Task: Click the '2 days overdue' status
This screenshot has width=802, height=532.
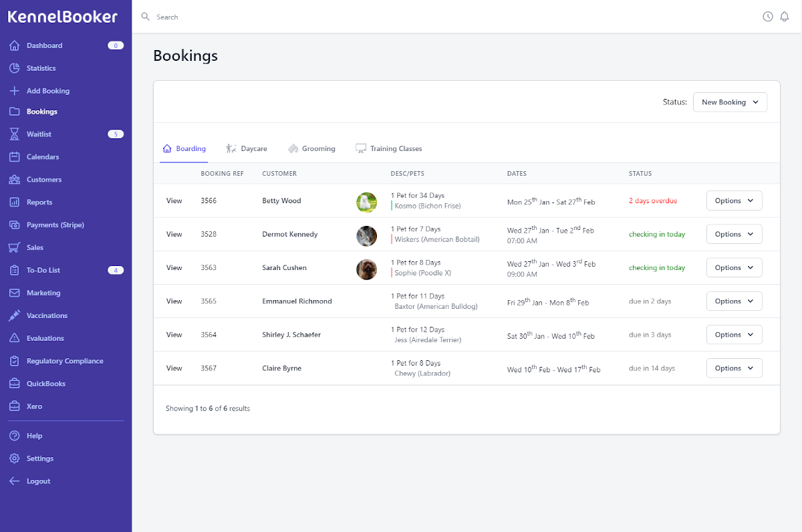Action: click(x=653, y=201)
